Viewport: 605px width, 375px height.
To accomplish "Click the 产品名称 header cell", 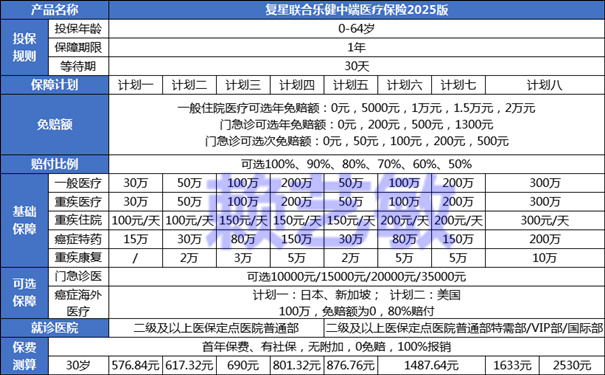I will point(54,10).
